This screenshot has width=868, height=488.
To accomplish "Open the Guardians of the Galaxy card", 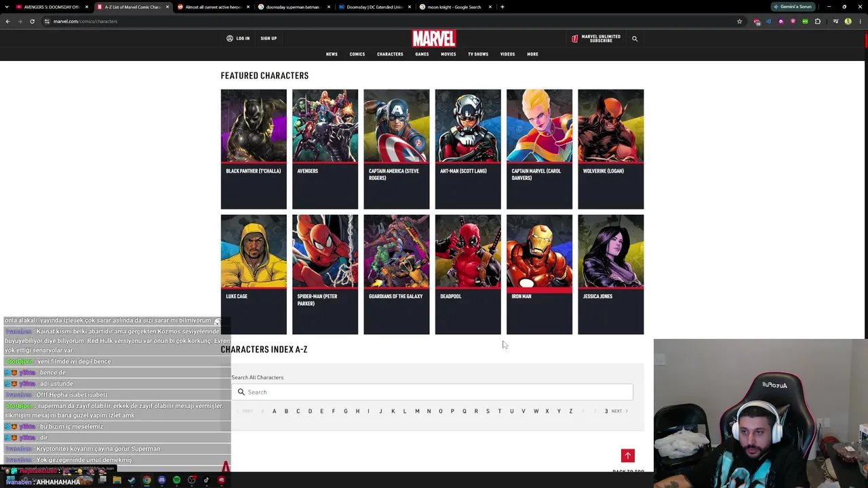I will click(x=397, y=274).
